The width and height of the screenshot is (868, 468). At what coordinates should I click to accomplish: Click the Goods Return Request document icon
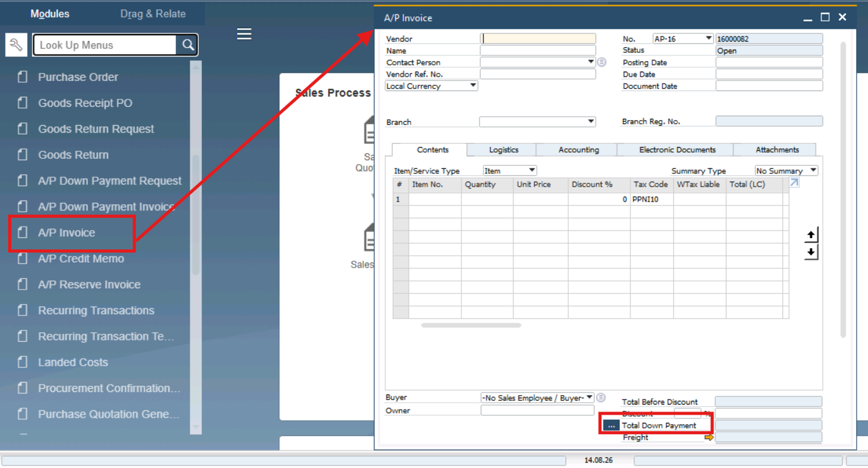click(23, 129)
